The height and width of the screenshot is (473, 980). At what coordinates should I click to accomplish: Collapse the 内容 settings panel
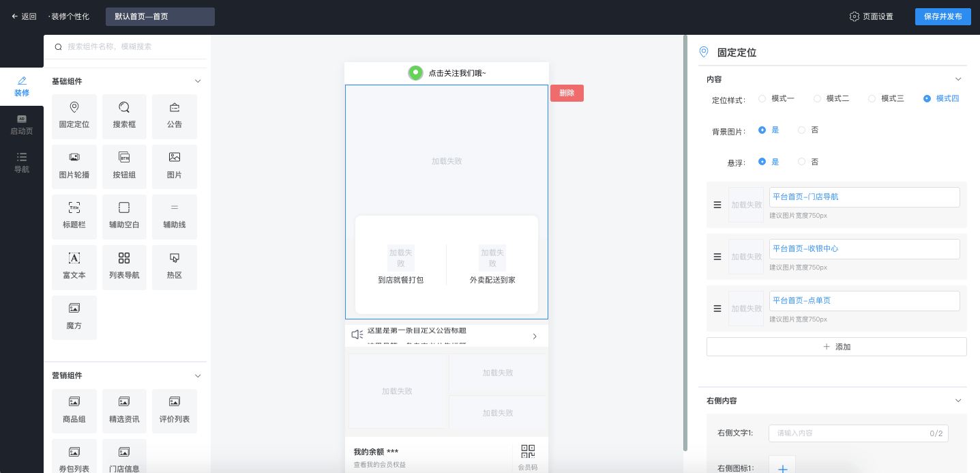tap(958, 79)
